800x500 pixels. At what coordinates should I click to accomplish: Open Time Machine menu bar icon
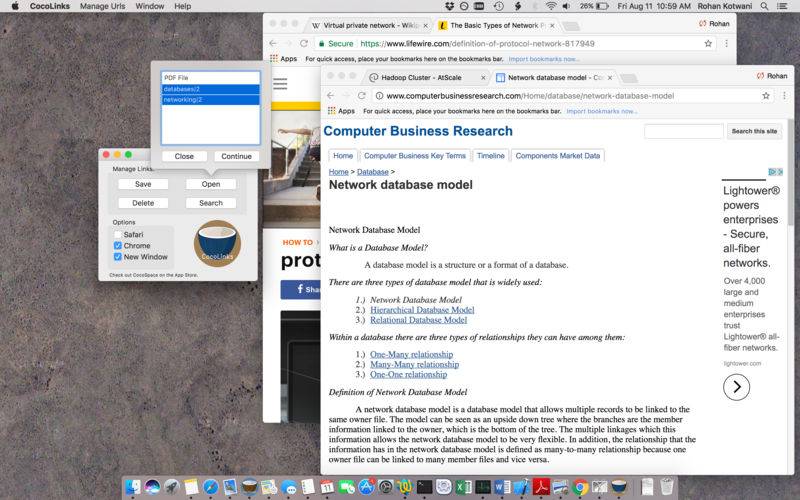(x=498, y=6)
